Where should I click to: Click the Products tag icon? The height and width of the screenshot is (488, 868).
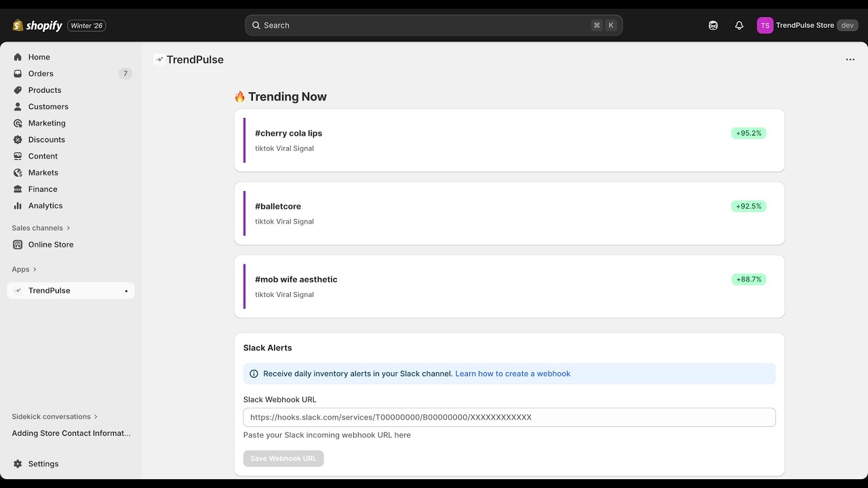pos(18,90)
